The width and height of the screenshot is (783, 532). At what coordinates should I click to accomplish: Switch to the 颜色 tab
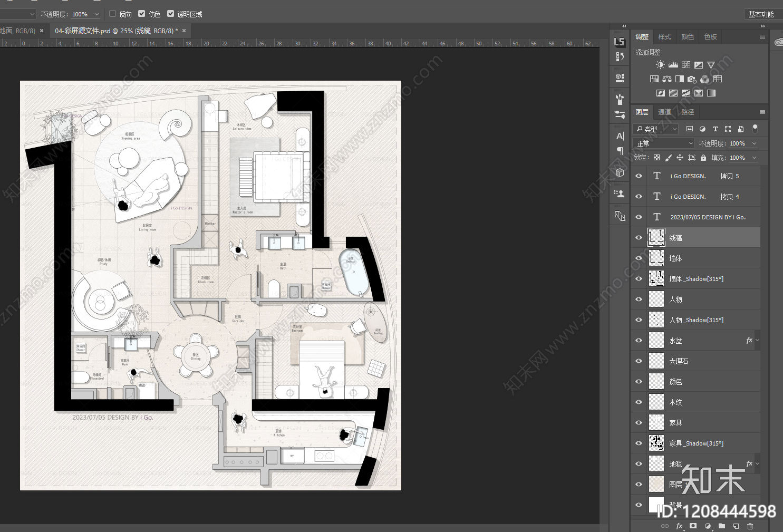[688, 37]
